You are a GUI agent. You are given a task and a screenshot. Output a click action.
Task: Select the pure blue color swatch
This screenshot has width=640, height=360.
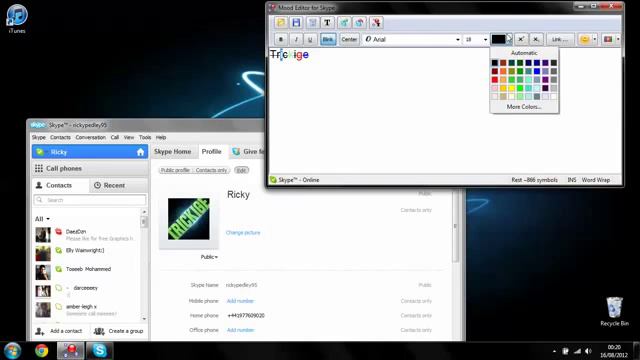[537, 71]
